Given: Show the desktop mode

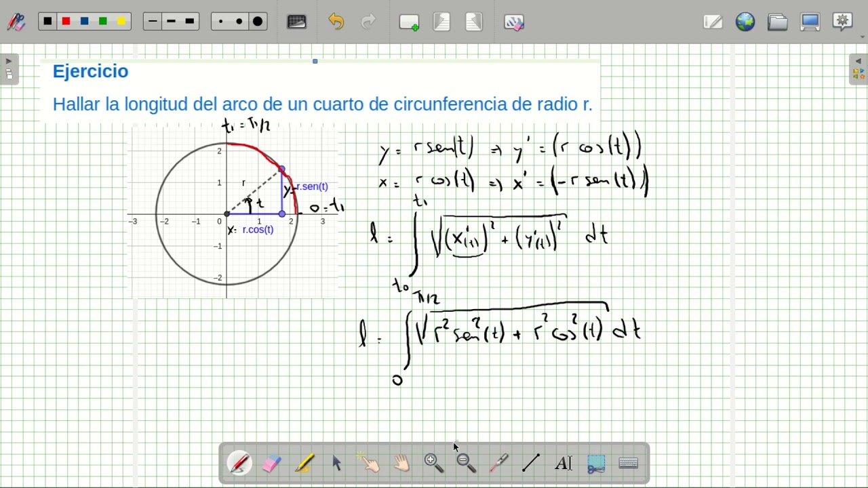Looking at the screenshot, I should (x=810, y=22).
